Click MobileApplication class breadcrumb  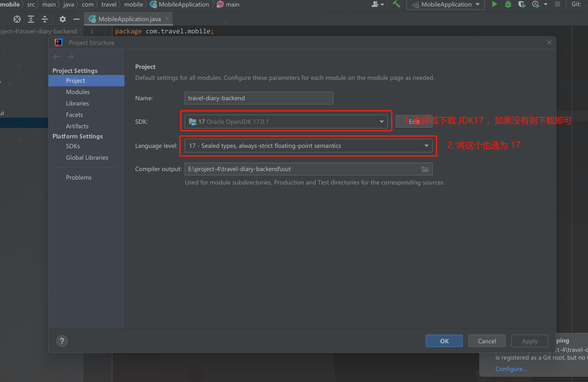180,4
